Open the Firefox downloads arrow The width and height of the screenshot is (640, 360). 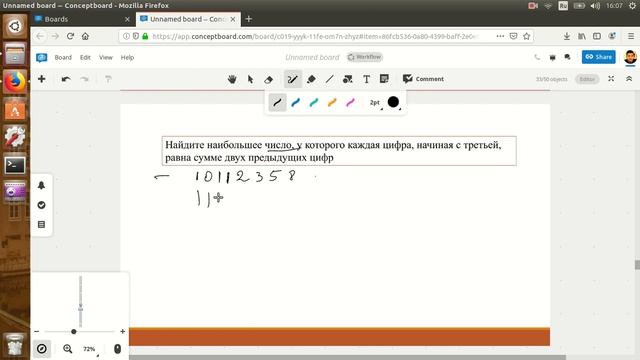pos(567,36)
